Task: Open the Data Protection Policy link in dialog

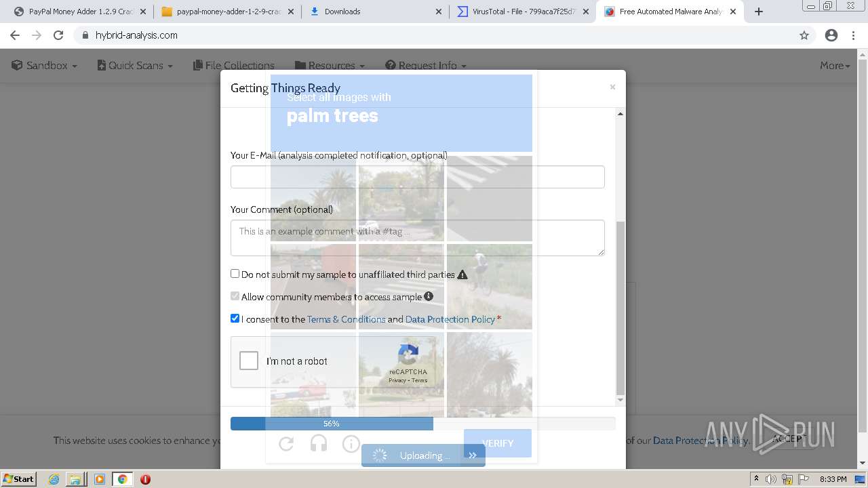Action: click(x=450, y=319)
